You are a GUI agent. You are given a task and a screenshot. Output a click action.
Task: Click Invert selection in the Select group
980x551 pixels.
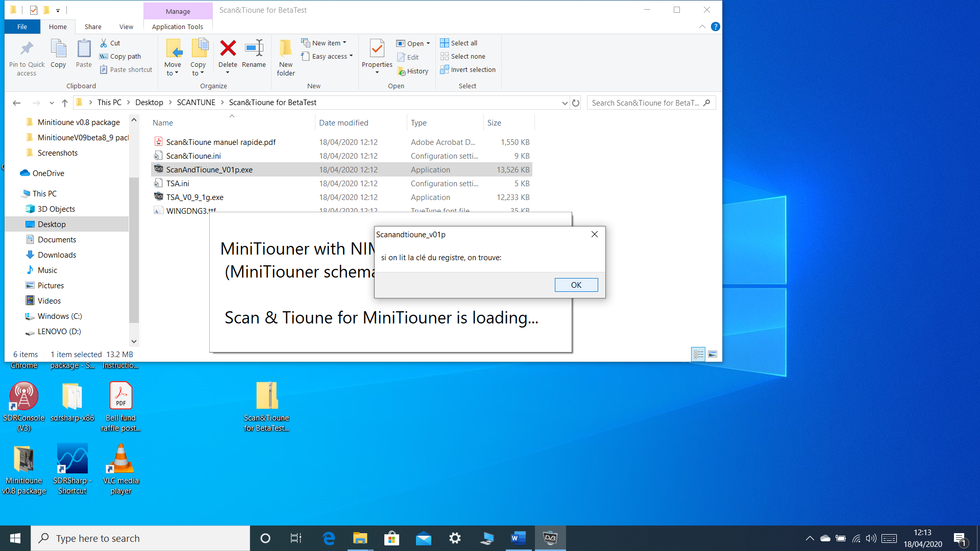click(468, 69)
